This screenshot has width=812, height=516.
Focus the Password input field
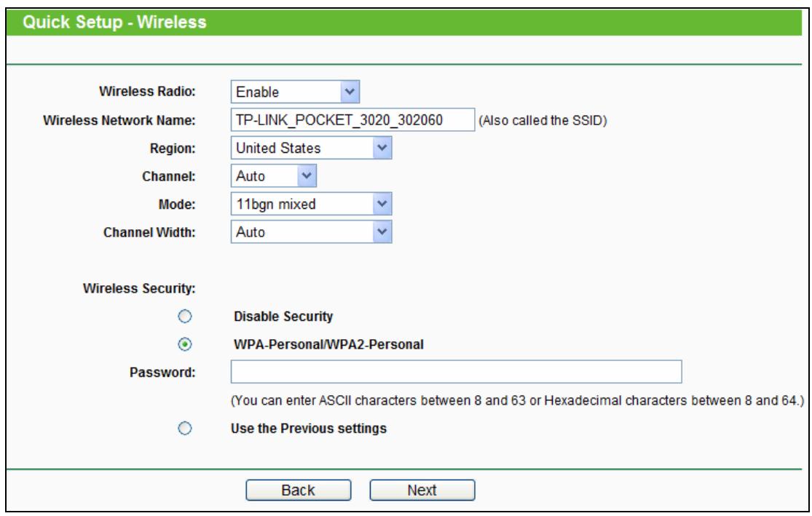click(x=456, y=372)
